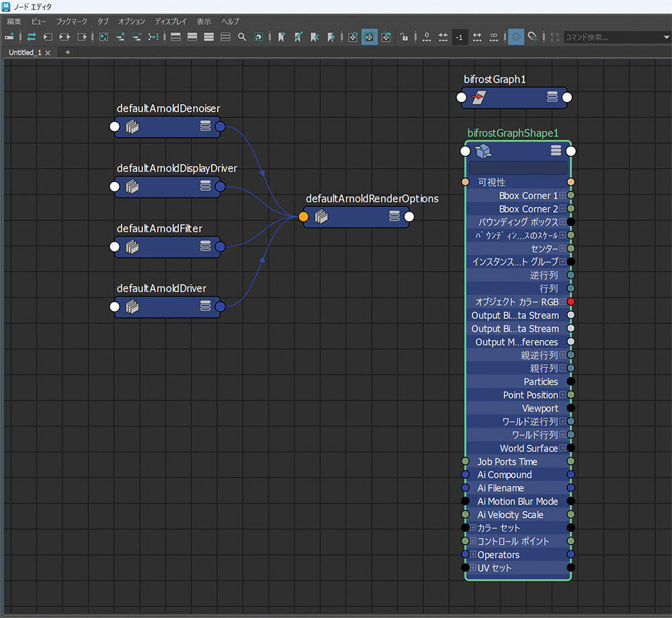Create a new bookmark
This screenshot has height=618, width=672.
281,37
